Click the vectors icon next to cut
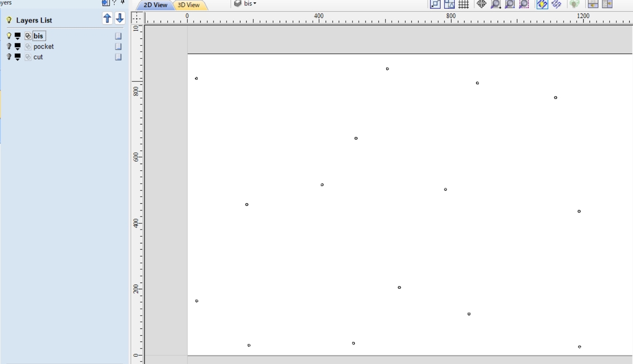633x364 pixels. (28, 57)
